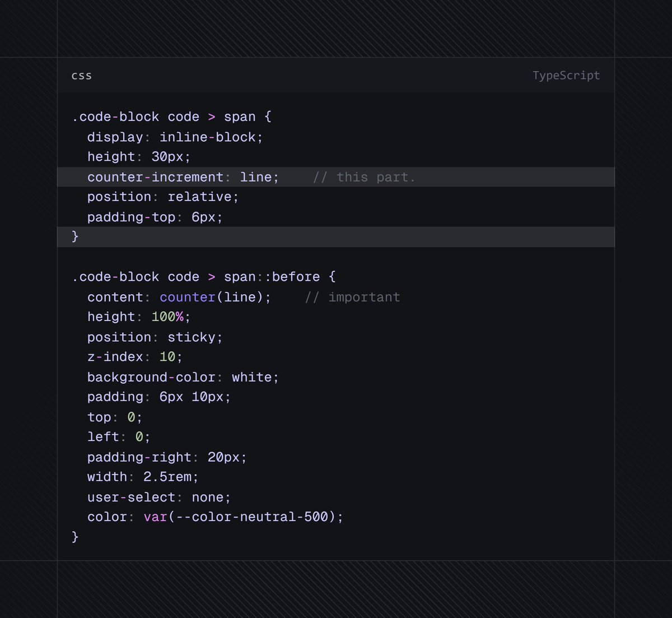Click the 'z-index: 10;' line

[x=135, y=356]
